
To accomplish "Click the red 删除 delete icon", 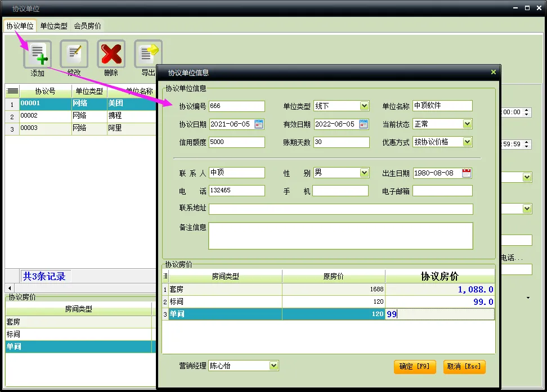I will pos(111,53).
